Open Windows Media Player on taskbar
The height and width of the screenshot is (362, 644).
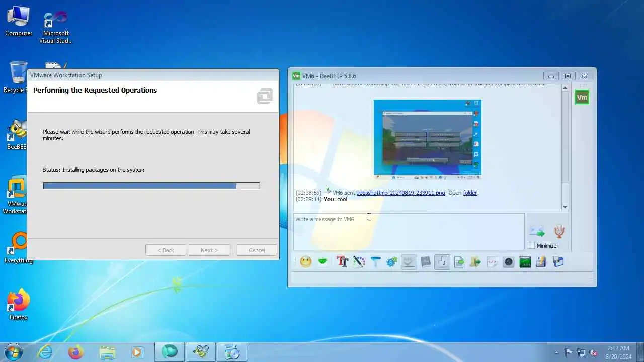coord(137,352)
